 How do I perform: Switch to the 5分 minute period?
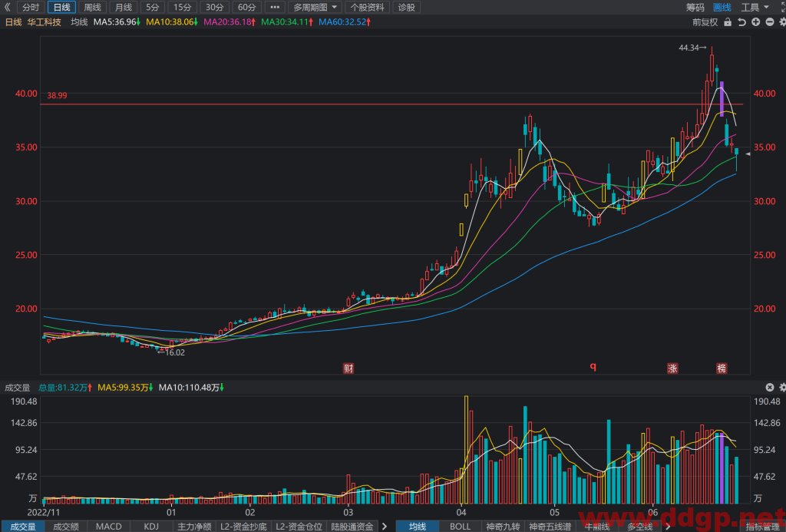pos(153,7)
